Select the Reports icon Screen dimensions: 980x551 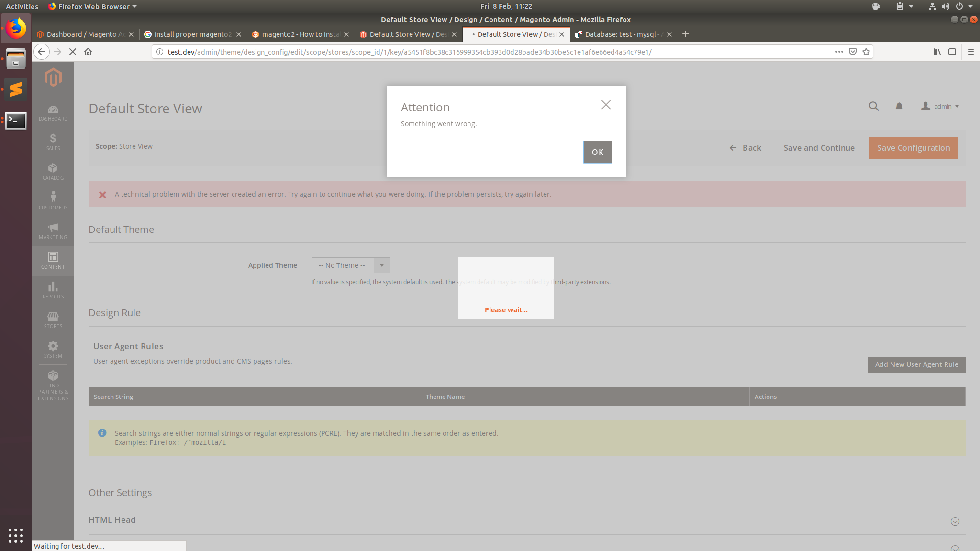coord(53,288)
